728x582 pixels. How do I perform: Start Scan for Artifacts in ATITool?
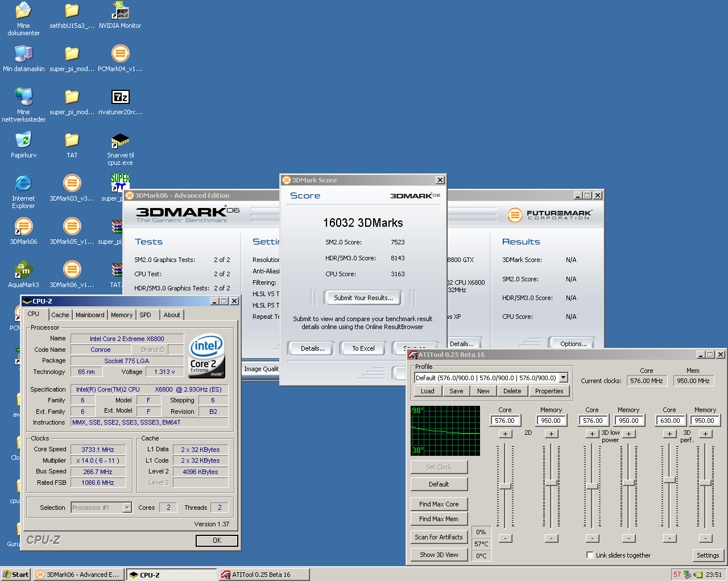tap(439, 537)
